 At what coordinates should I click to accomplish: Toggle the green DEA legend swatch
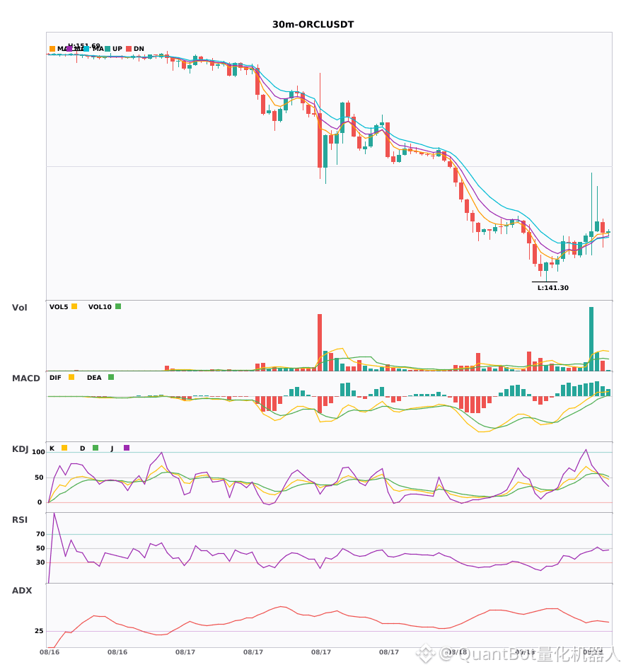[x=111, y=377]
